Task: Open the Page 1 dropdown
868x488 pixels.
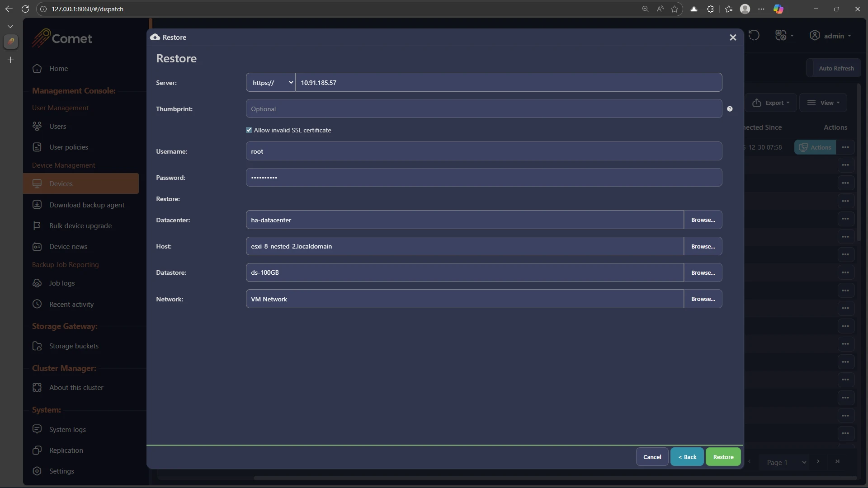Action: click(x=786, y=462)
